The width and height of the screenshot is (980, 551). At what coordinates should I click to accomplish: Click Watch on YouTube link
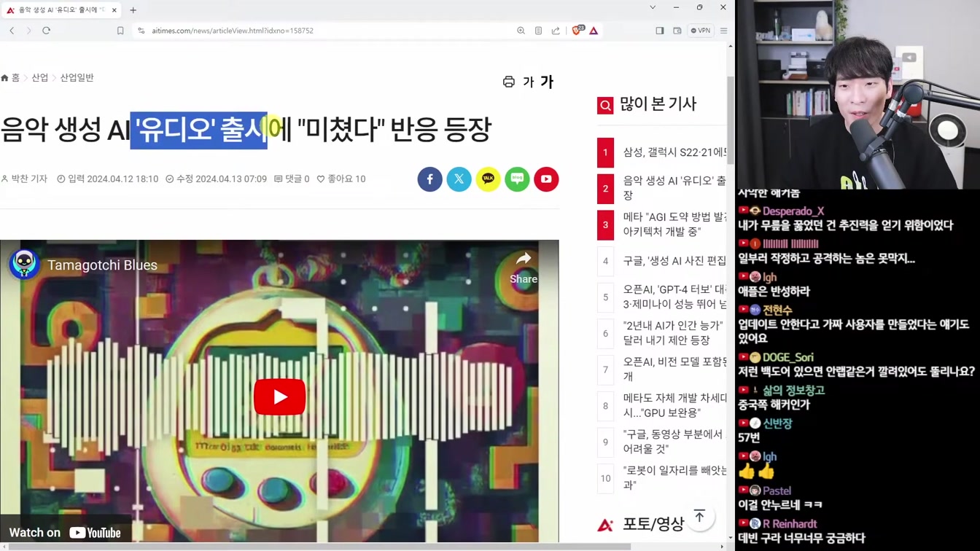coord(65,533)
